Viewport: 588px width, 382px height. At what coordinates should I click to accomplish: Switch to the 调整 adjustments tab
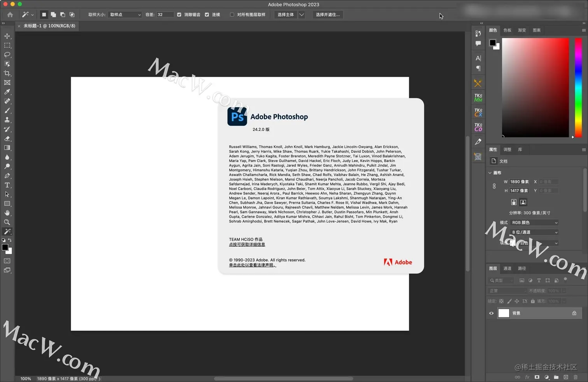507,150
